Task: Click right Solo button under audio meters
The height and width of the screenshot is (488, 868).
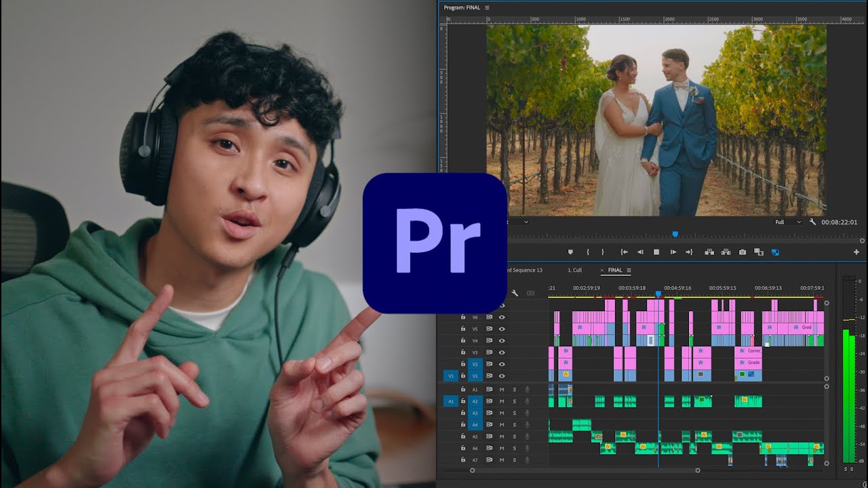Action: (x=852, y=469)
